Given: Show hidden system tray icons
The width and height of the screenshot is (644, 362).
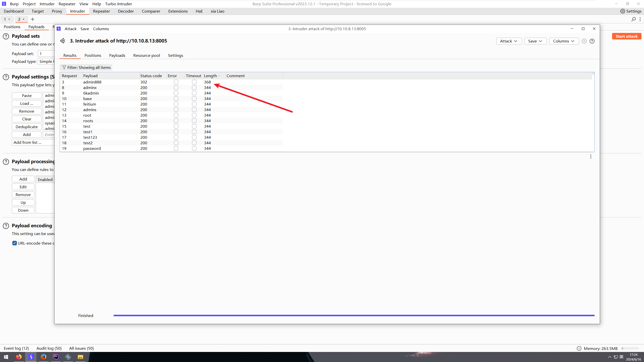Looking at the screenshot, I should [x=610, y=357].
